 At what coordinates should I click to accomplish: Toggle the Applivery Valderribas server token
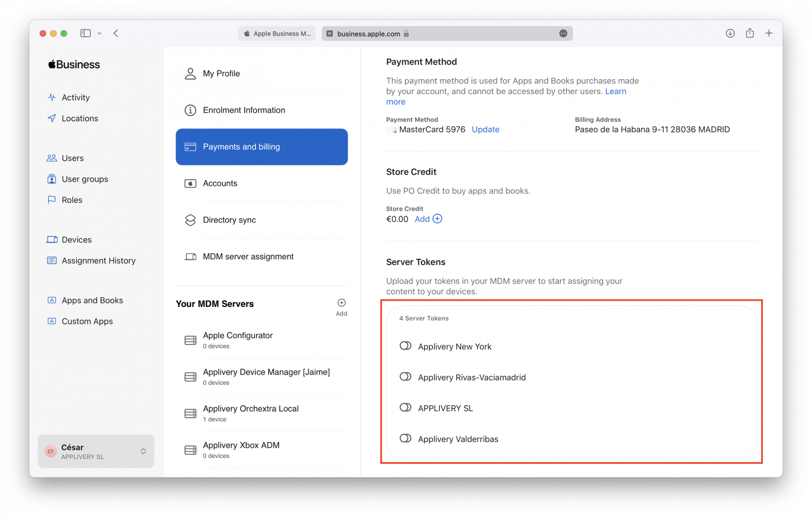405,438
